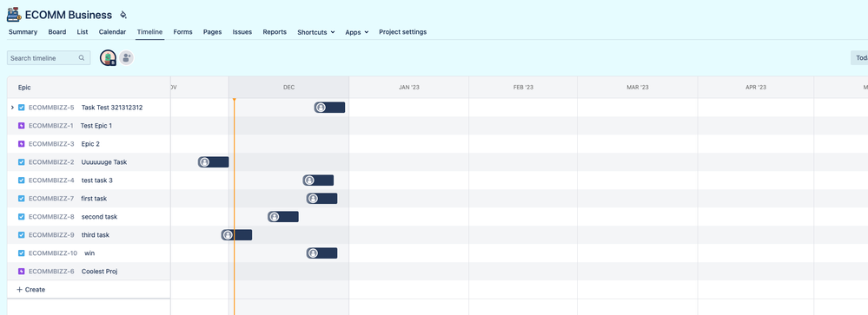
Task: Select the Timeline tab
Action: click(150, 32)
